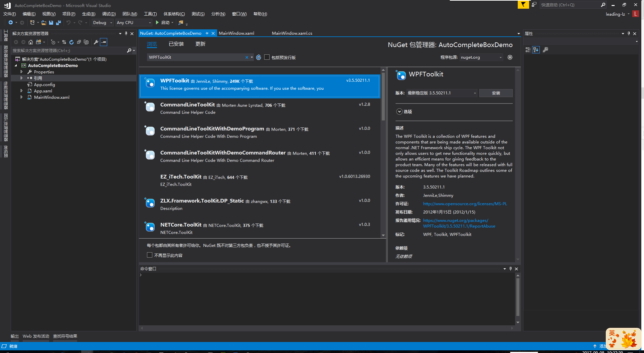Collapse the AutoCompleteBoxDemo project node
This screenshot has width=644, height=353.
tap(16, 66)
